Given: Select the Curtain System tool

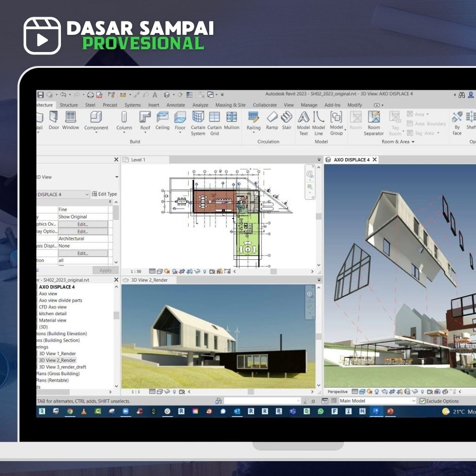Looking at the screenshot, I should (x=198, y=123).
